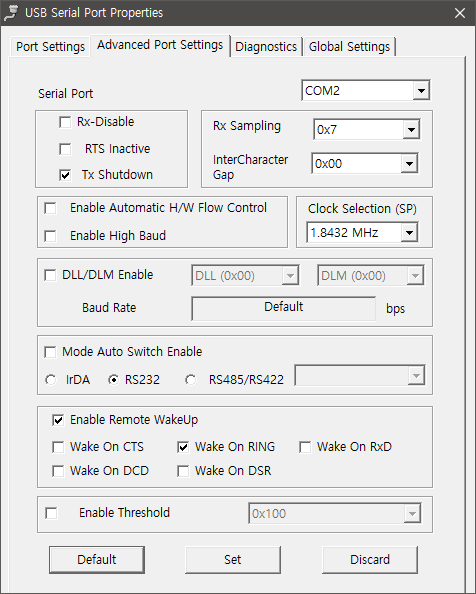Click the Discard button
This screenshot has height=594, width=476.
click(370, 560)
